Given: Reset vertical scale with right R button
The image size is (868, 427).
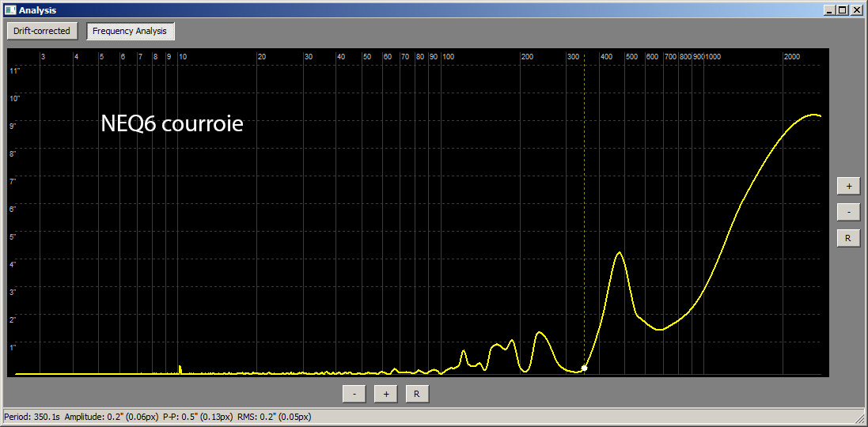Looking at the screenshot, I should [x=848, y=238].
